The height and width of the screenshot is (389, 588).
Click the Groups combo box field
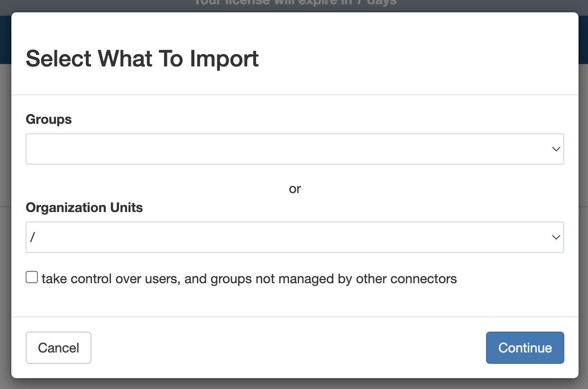[x=237, y=148]
